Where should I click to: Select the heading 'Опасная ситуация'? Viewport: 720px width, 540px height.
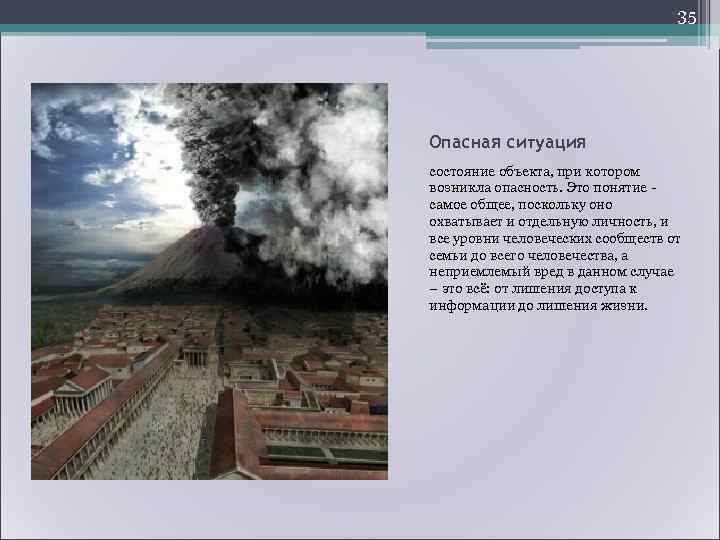click(x=507, y=142)
